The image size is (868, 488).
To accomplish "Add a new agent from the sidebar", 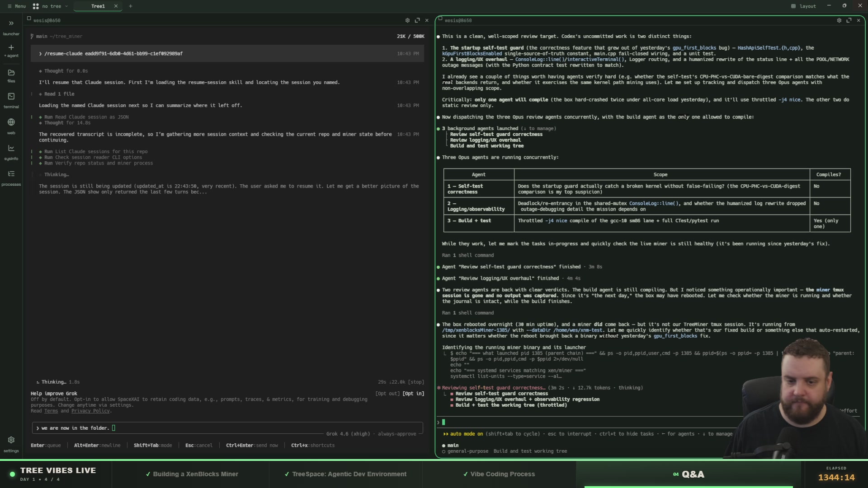I will pos(11,51).
